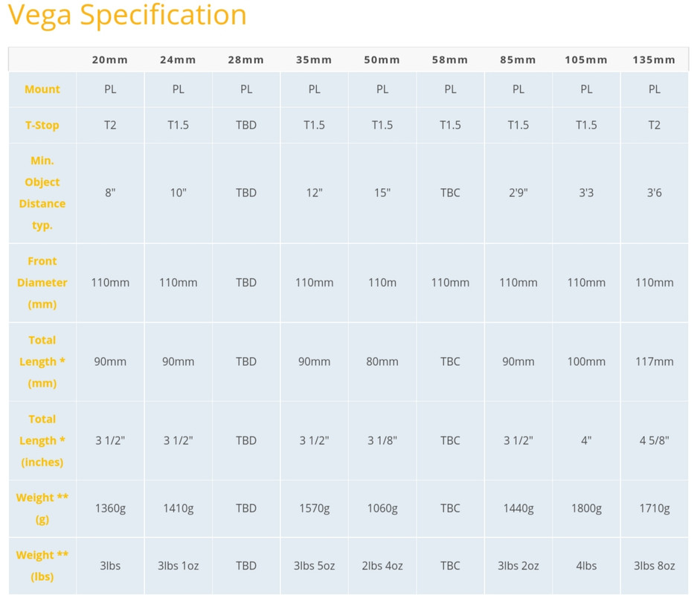The height and width of the screenshot is (595, 700).
Task: Select the 24mm column header
Action: [x=178, y=59]
